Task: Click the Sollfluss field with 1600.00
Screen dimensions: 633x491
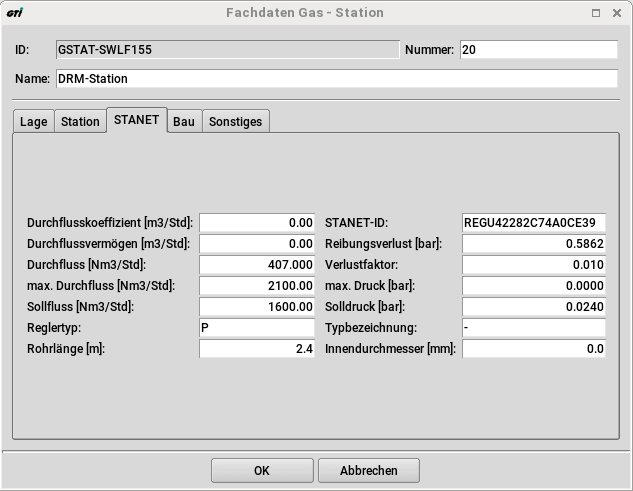Action: 257,307
